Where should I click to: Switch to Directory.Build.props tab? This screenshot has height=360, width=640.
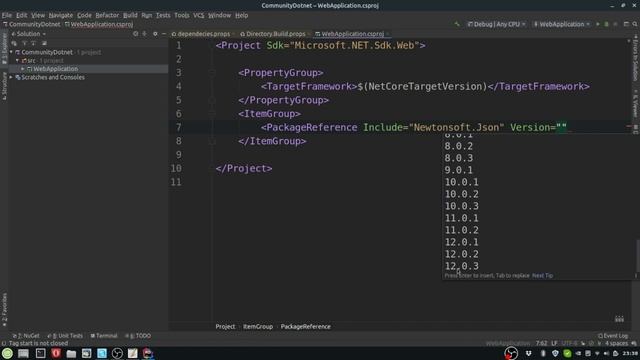[273, 34]
